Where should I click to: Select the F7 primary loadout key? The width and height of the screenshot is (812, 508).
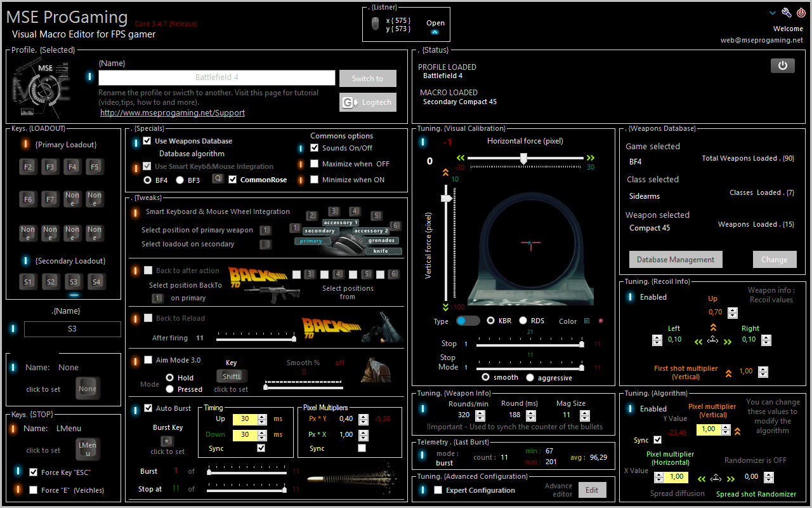click(x=50, y=199)
